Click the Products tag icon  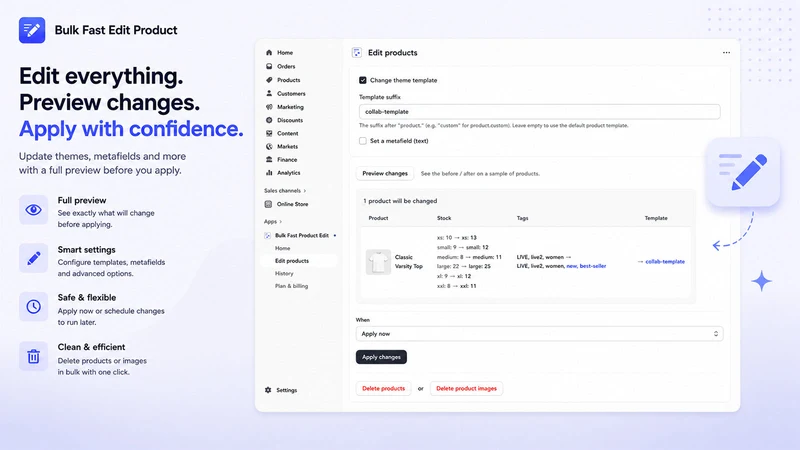click(269, 80)
